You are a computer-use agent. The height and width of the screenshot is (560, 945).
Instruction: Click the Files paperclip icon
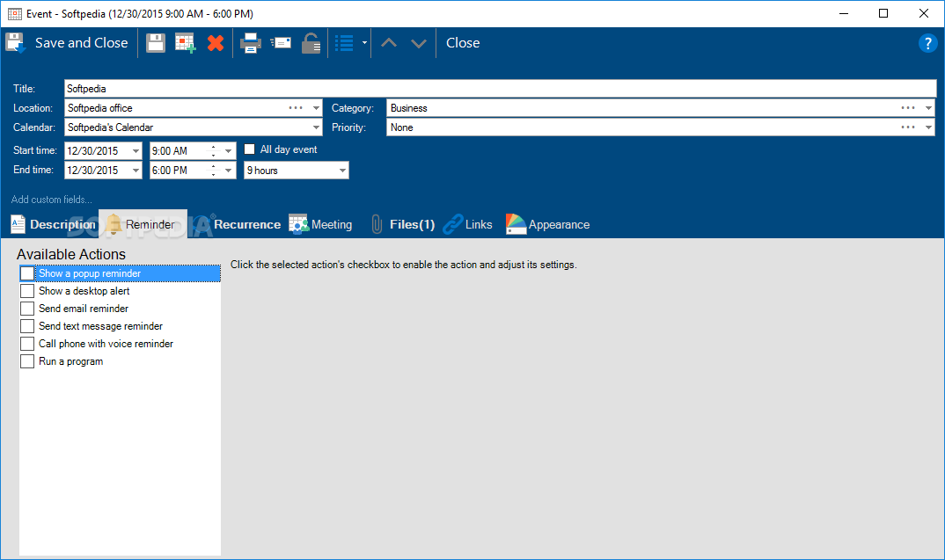pyautogui.click(x=377, y=224)
